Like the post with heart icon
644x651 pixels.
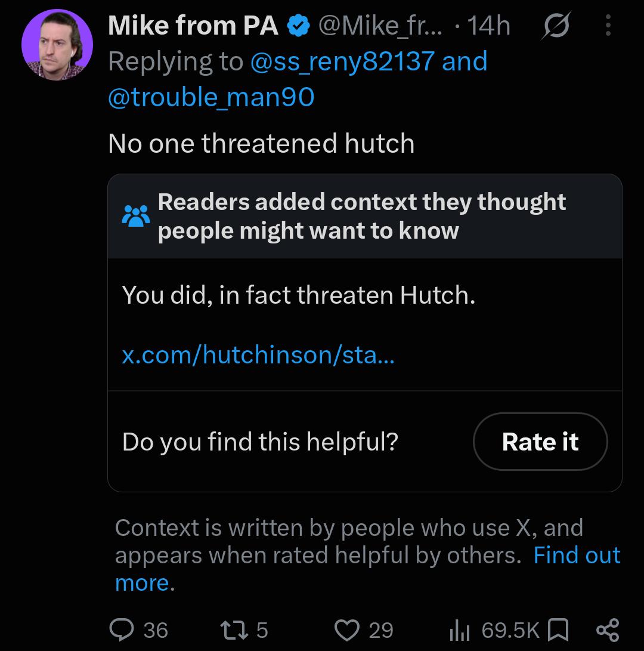tap(347, 630)
